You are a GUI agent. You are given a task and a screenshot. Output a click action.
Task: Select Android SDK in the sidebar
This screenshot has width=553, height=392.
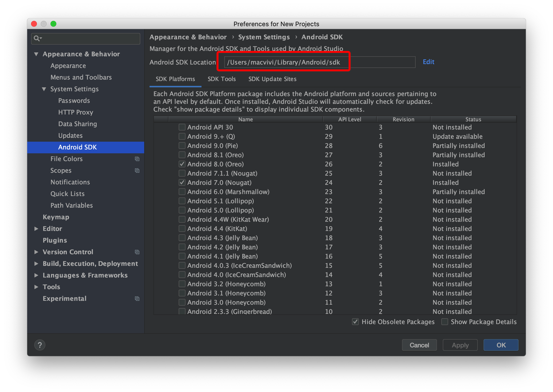(86, 147)
